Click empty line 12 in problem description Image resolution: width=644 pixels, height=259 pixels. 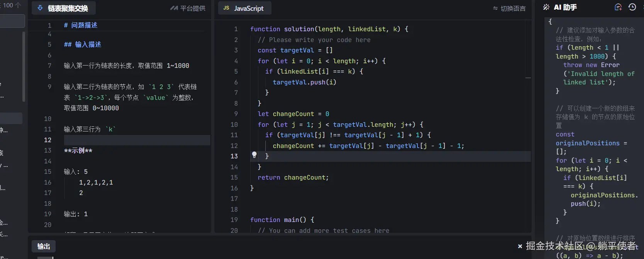click(135, 140)
